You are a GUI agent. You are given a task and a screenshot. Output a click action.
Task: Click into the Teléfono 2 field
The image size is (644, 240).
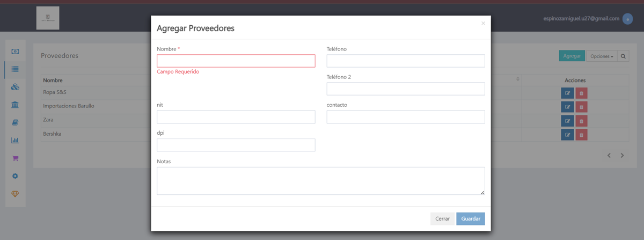406,89
